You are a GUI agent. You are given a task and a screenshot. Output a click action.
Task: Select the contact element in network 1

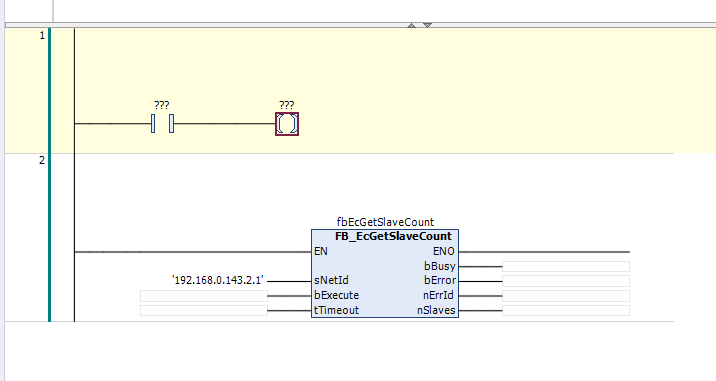pos(162,124)
